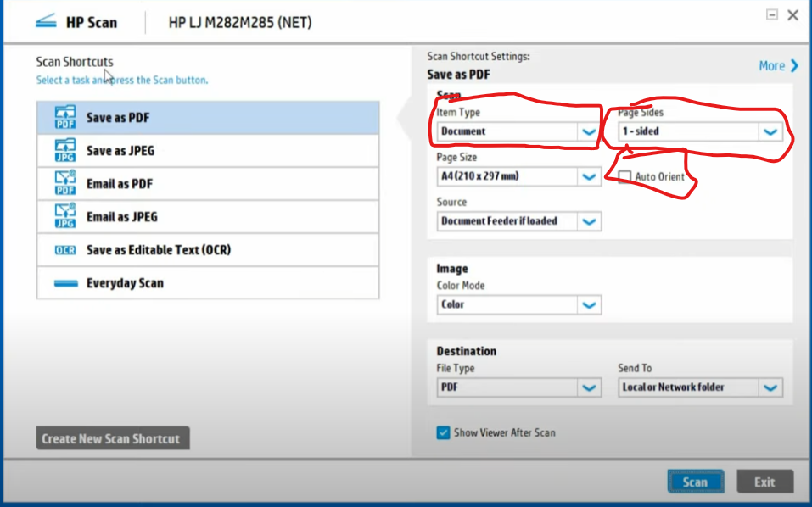This screenshot has width=812, height=507.
Task: Disable Show Viewer After Scan
Action: (443, 432)
